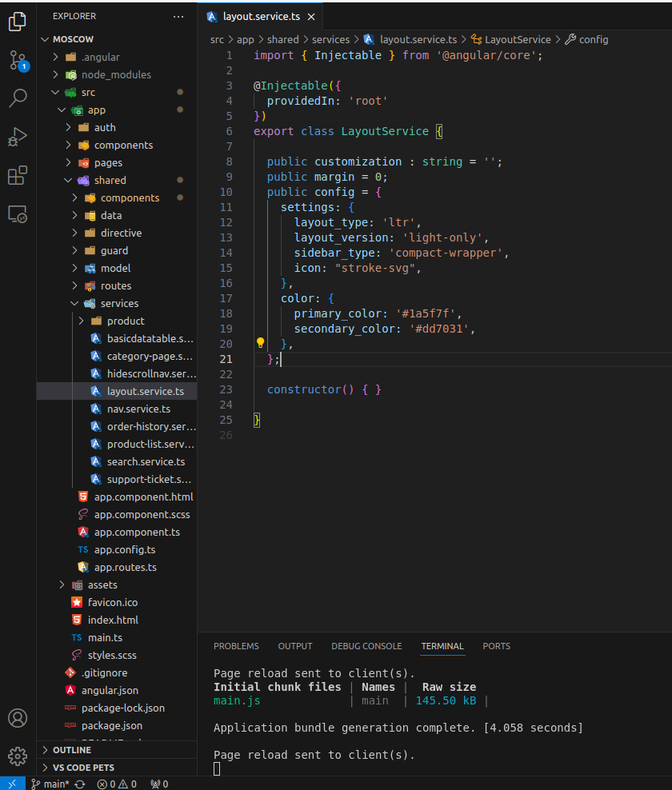Open the Extensions view

18,175
